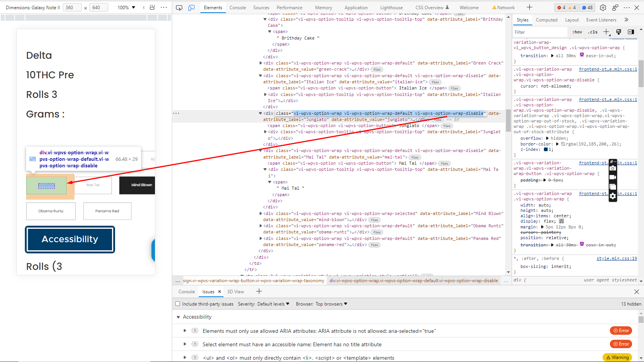Click the Accessibility button on page
The height and width of the screenshot is (362, 644).
[70, 239]
